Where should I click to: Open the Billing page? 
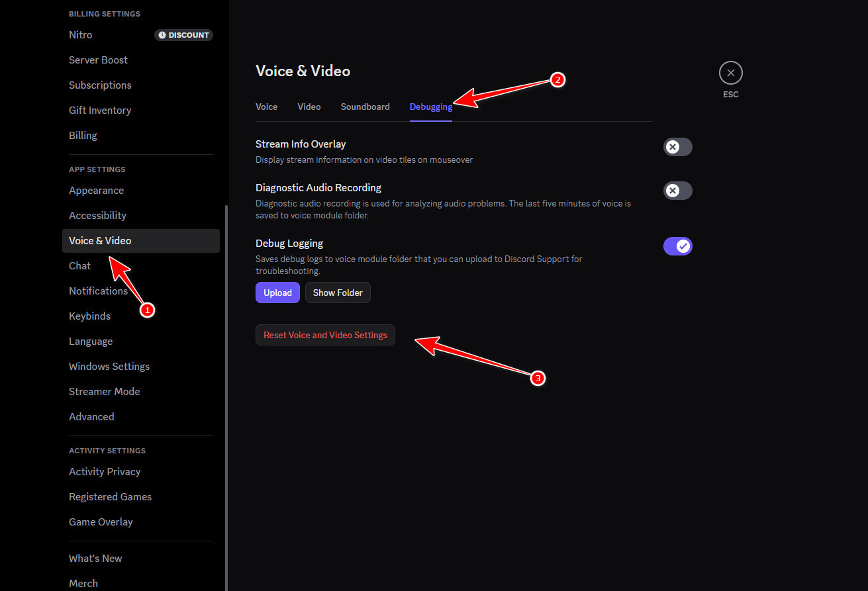pyautogui.click(x=141, y=136)
